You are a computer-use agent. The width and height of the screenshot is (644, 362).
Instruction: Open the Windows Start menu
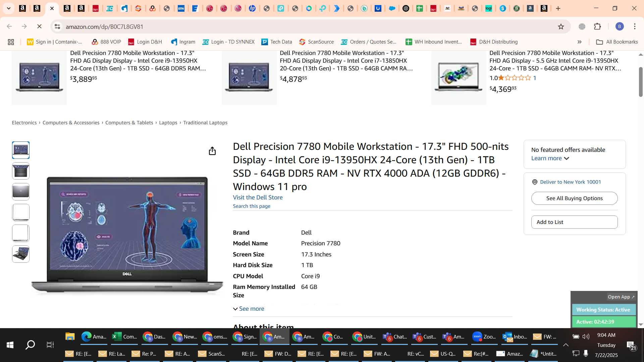[10, 345]
